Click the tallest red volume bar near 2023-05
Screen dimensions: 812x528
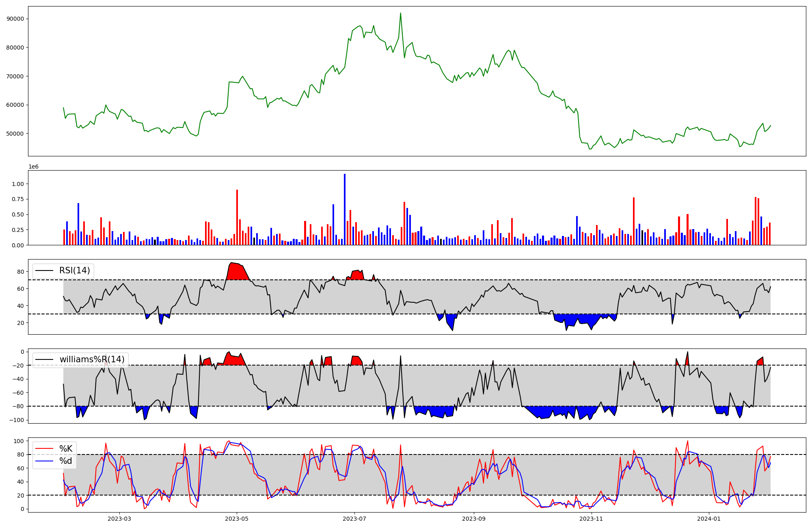[237, 217]
